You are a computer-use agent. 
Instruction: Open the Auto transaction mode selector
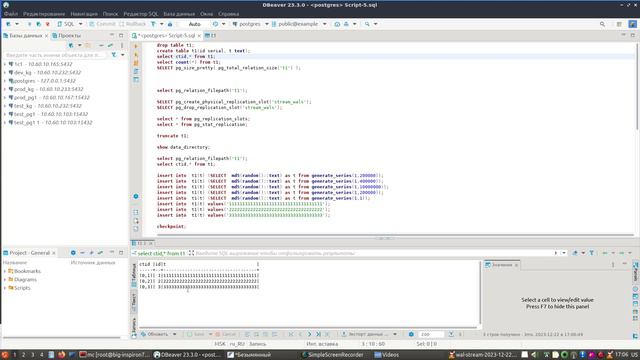point(195,24)
